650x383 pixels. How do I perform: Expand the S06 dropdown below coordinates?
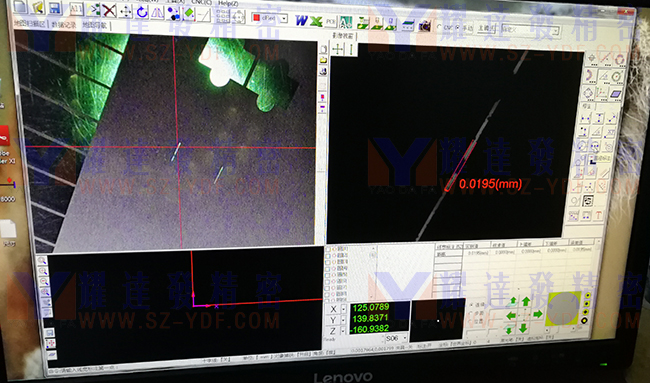pyautogui.click(x=405, y=339)
